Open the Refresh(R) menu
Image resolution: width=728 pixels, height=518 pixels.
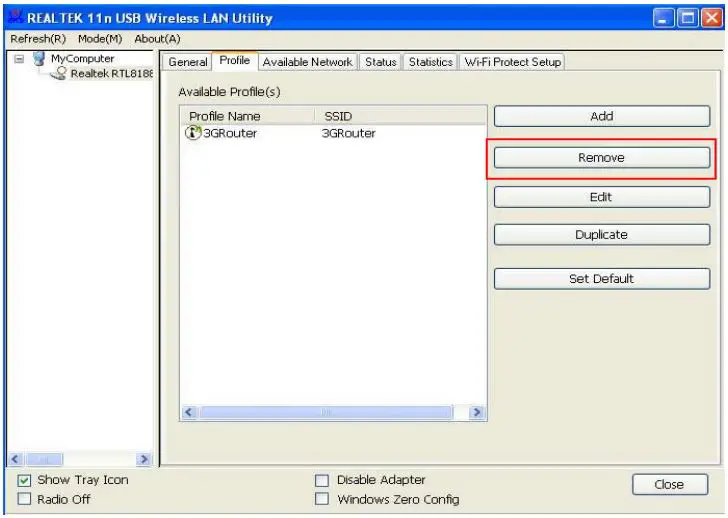(38, 39)
